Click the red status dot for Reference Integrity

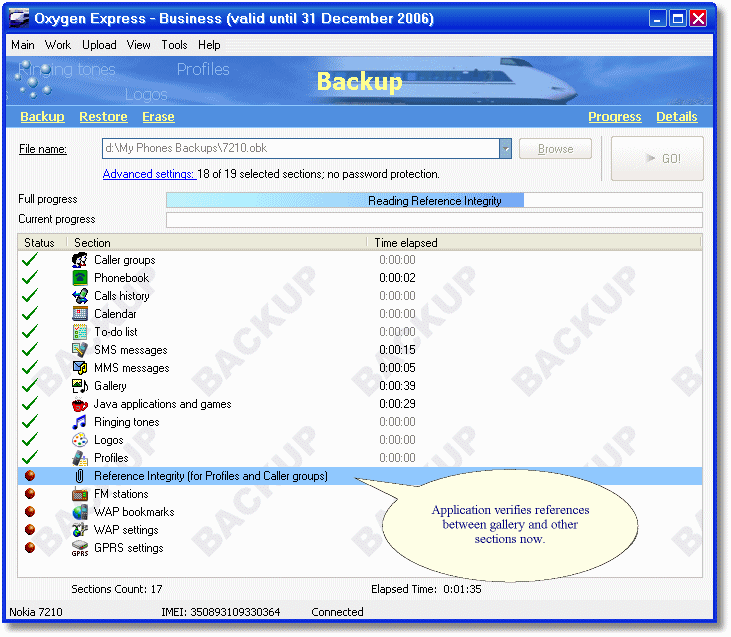pyautogui.click(x=30, y=476)
